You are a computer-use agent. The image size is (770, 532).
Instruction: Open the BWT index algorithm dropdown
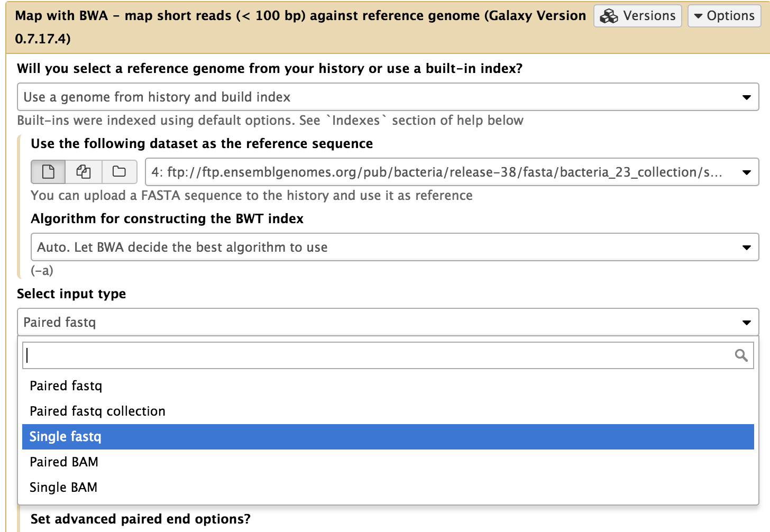(395, 247)
